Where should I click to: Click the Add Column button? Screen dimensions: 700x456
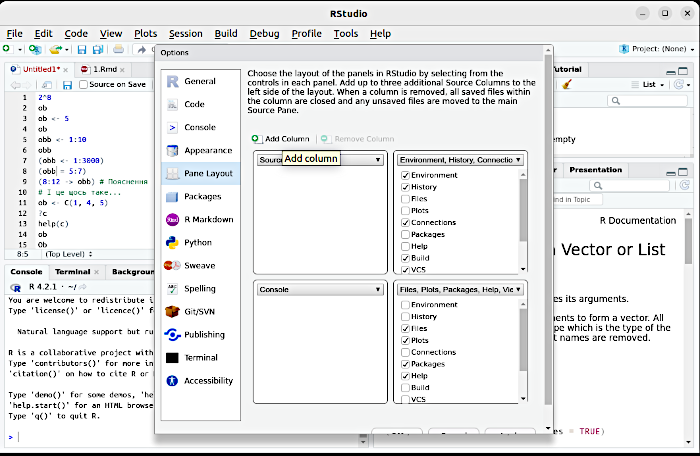point(281,139)
